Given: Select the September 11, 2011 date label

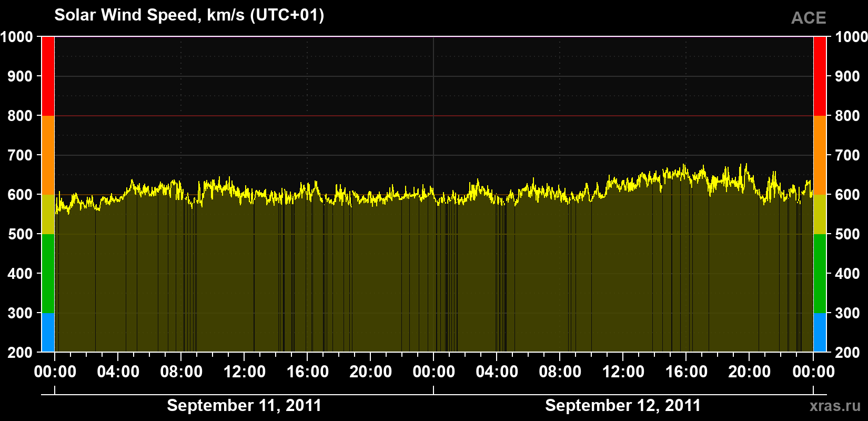Looking at the screenshot, I should 244,405.
